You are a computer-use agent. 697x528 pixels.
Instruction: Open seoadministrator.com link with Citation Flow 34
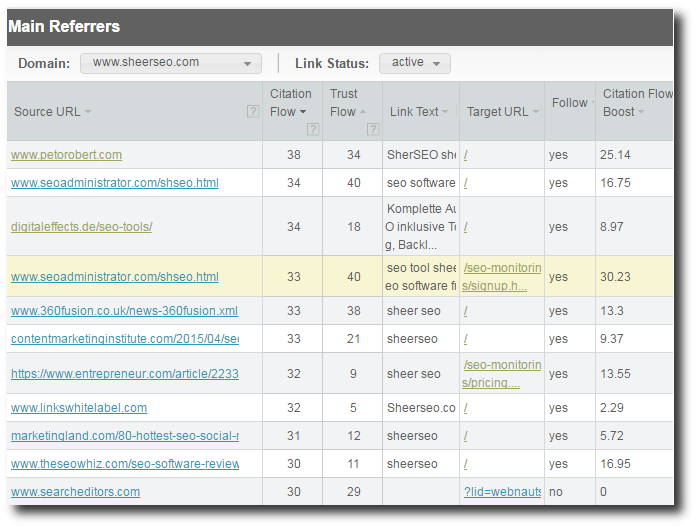115,183
